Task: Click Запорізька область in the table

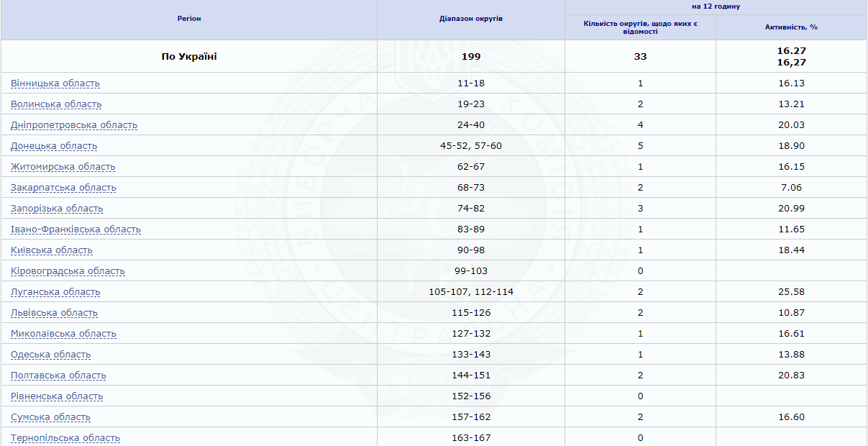Action: click(x=57, y=209)
